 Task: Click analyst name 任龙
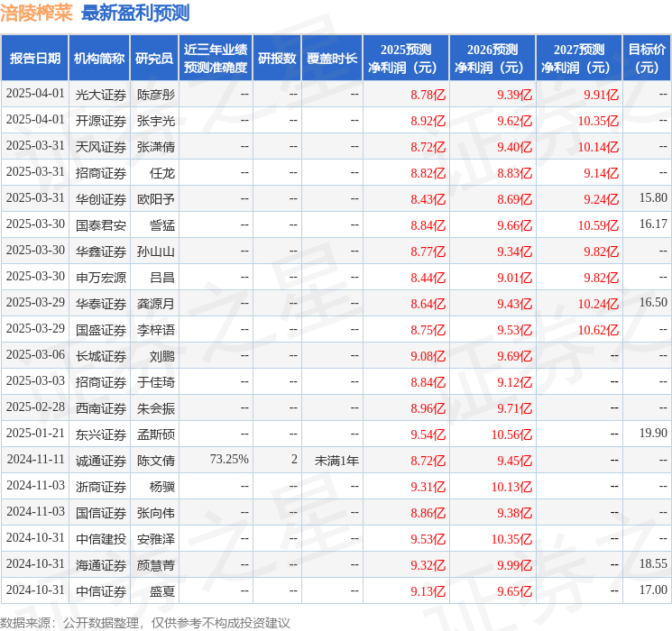162,173
